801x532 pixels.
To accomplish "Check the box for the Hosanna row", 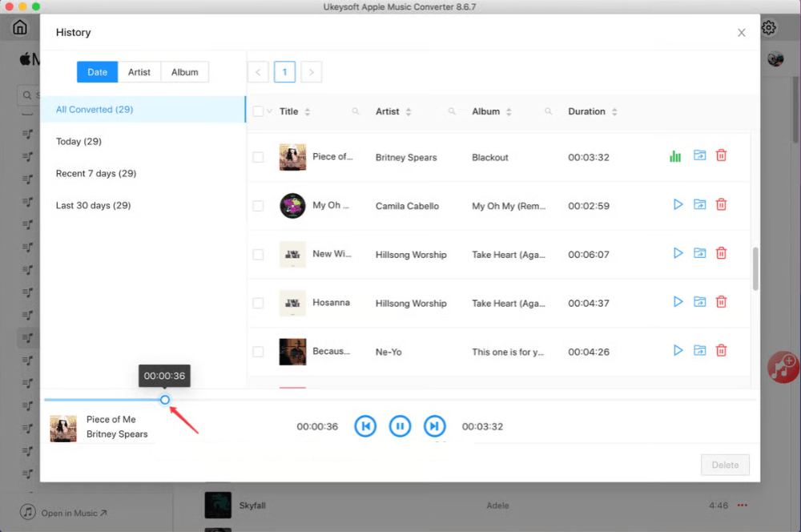I will (258, 303).
